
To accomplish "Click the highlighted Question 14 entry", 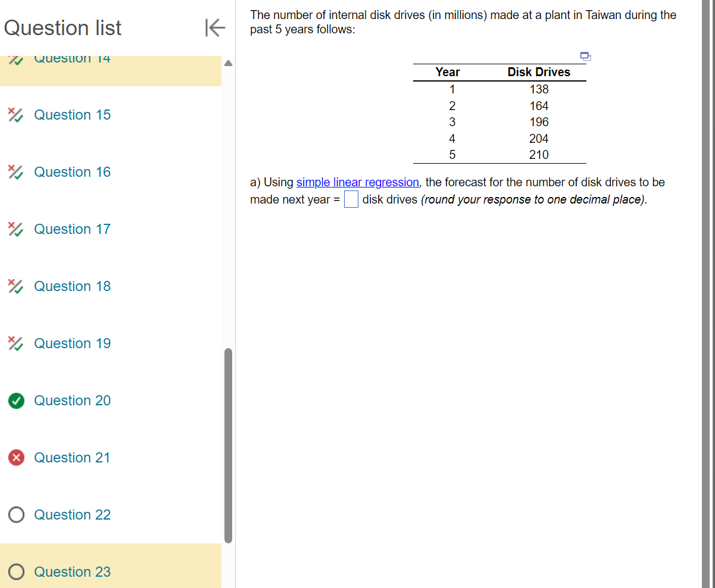I will [71, 58].
